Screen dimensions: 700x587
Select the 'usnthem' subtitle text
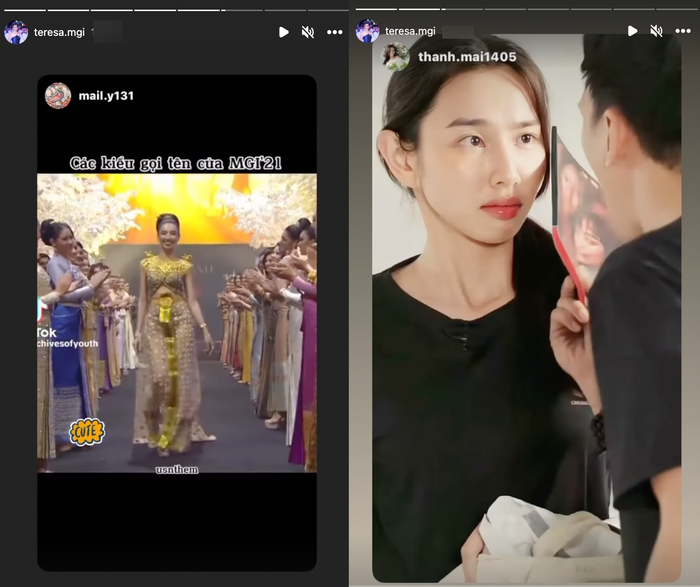coord(177,469)
